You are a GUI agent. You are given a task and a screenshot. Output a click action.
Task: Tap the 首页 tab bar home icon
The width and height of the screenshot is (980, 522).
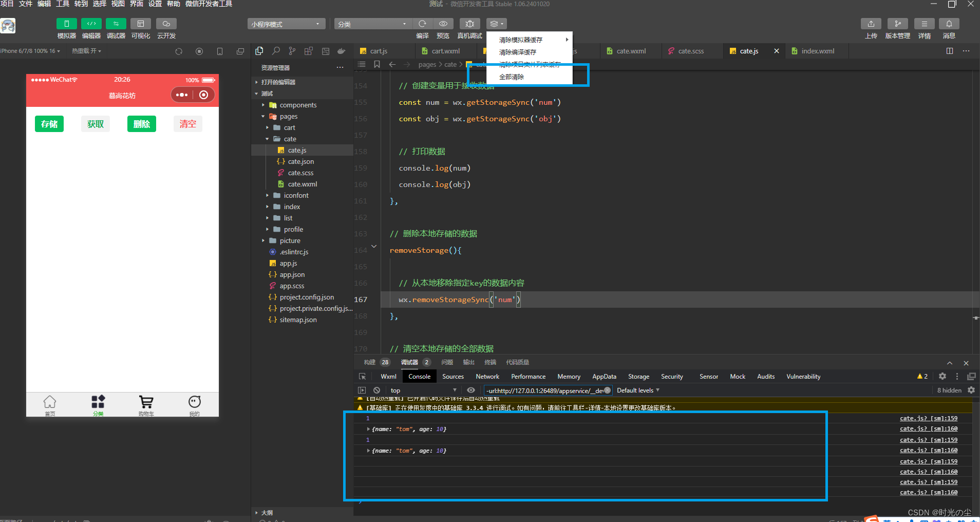[50, 405]
